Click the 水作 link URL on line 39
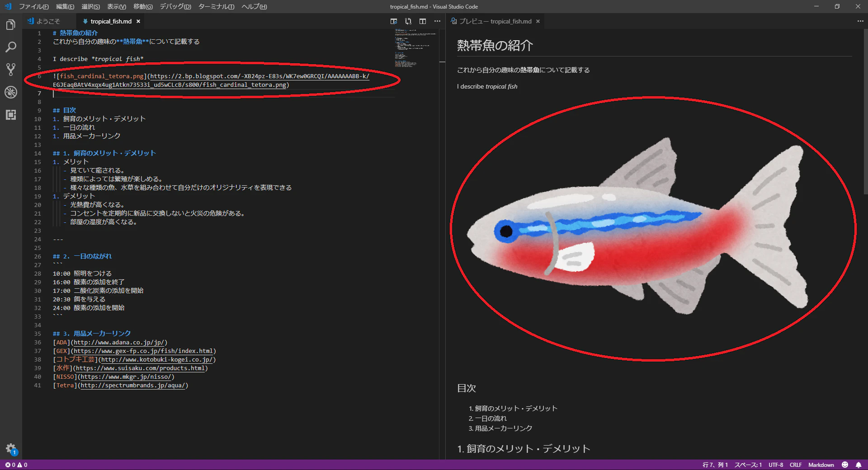The image size is (868, 470). 140,368
